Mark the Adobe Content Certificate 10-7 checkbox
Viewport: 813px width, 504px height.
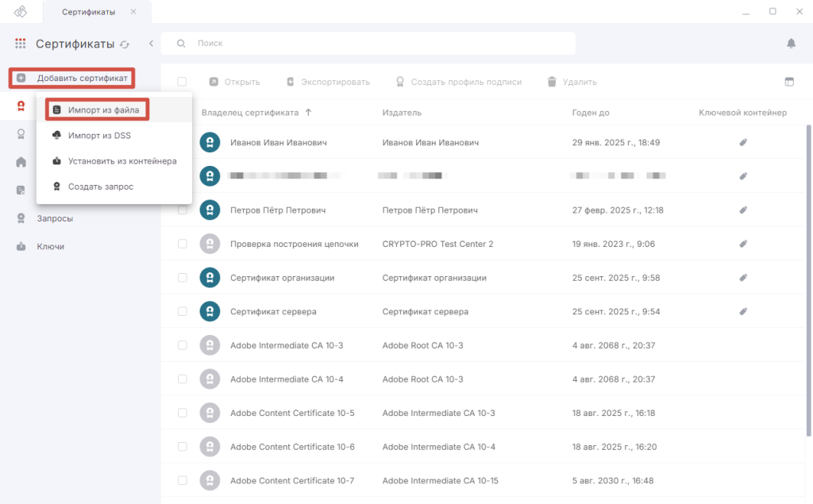point(183,480)
